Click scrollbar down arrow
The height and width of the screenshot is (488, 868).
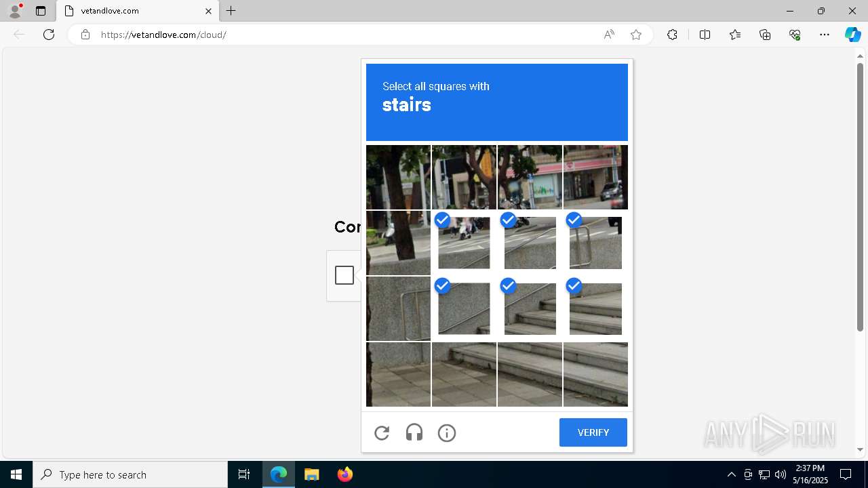coord(860,449)
